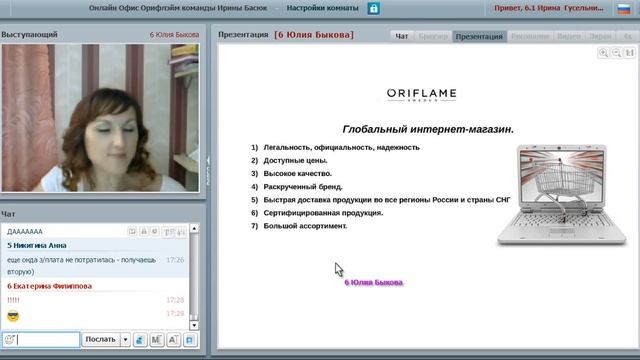
Task: Select the Презентация tab
Action: [x=479, y=36]
